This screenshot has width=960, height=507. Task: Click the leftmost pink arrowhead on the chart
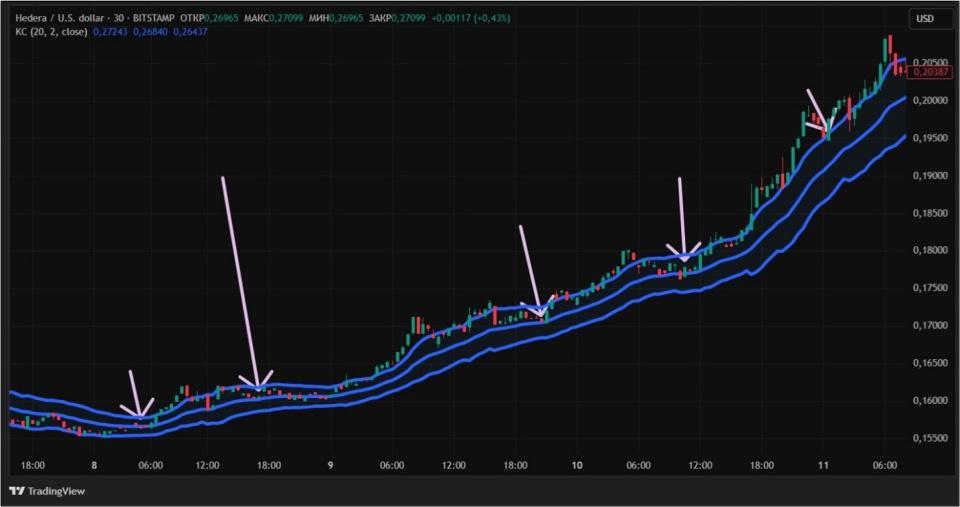coord(138,412)
